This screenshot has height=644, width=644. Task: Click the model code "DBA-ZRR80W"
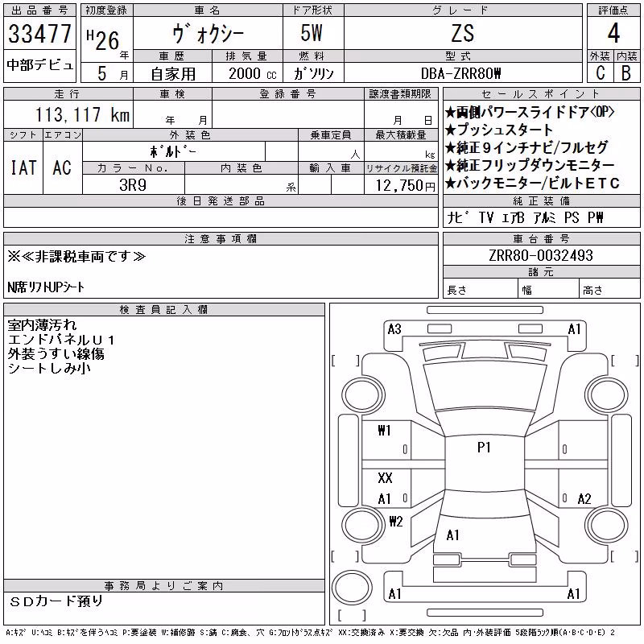(461, 73)
